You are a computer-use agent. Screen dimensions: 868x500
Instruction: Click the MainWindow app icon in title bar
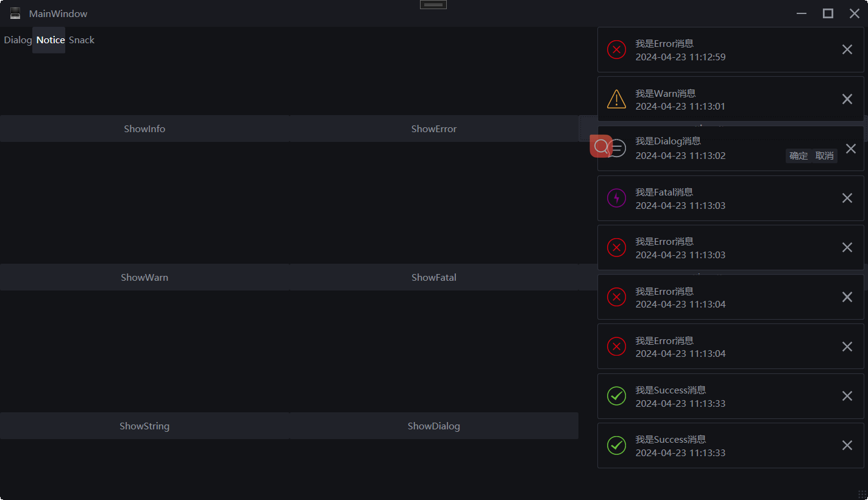[15, 13]
